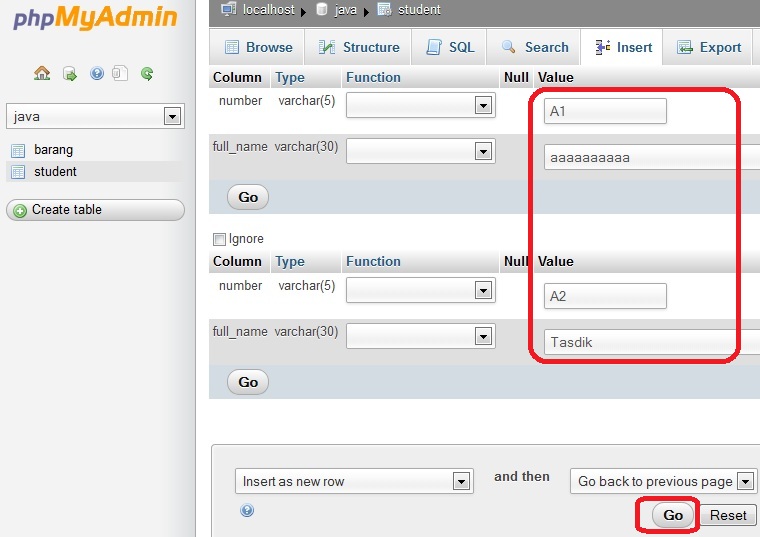The image size is (760, 537).
Task: Click the Reset button
Action: point(728,515)
